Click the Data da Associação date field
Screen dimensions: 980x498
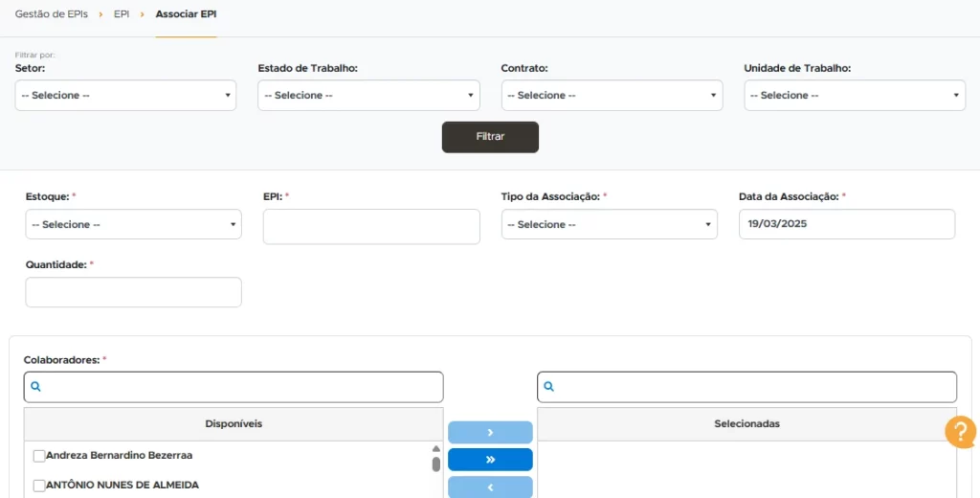846,224
